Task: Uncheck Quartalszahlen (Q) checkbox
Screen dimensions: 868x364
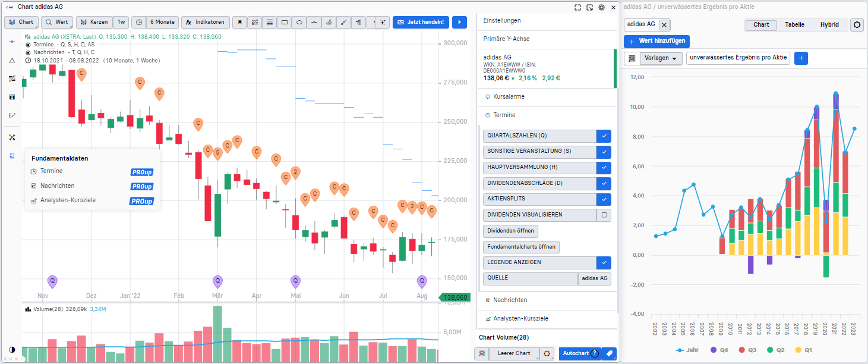Action: point(604,136)
